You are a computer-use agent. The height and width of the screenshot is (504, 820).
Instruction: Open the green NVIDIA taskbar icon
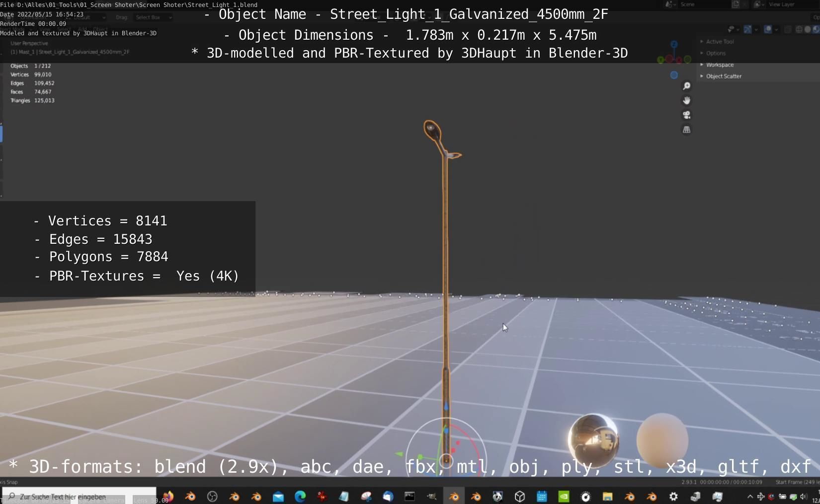pos(564,497)
